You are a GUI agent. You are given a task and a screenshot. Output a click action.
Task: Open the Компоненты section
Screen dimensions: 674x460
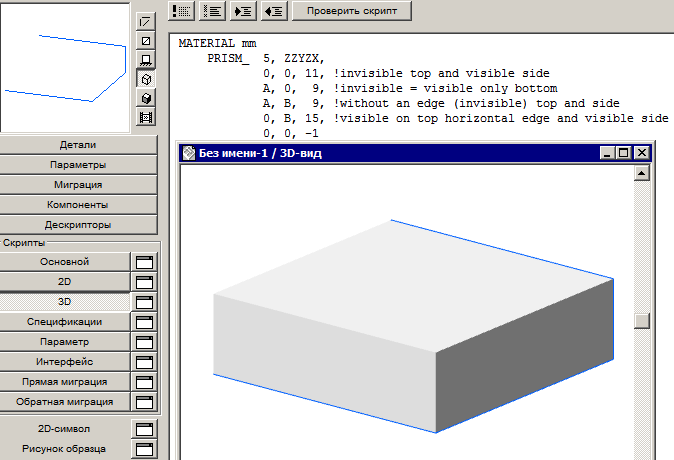pos(78,205)
